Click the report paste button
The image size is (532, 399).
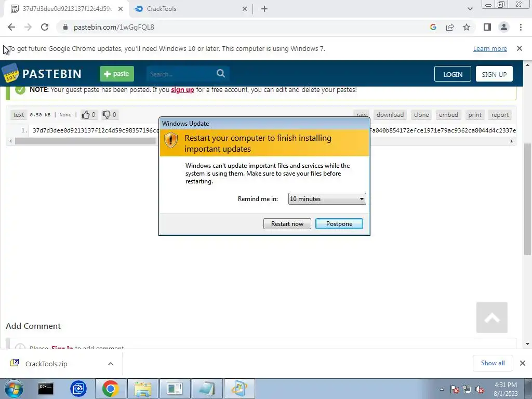tap(500, 115)
